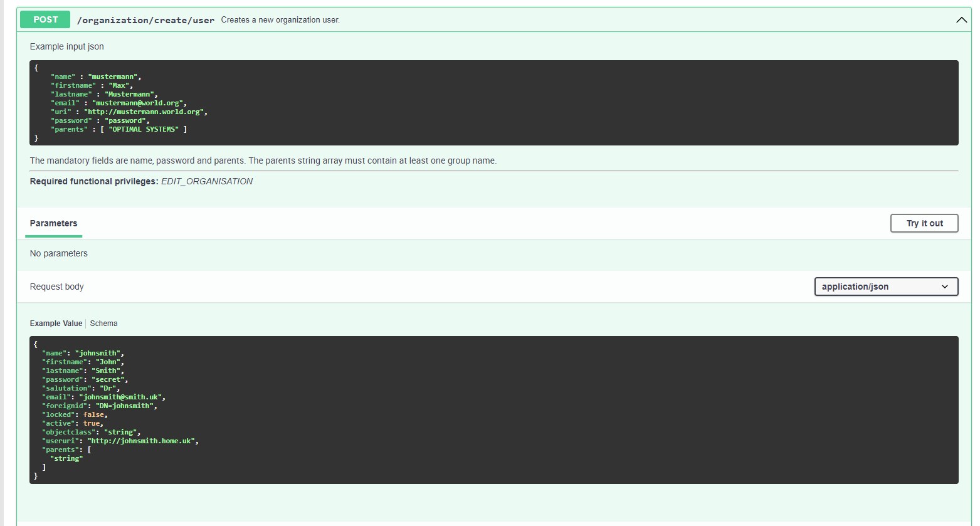Click the 'Example input json' heading

[67, 46]
